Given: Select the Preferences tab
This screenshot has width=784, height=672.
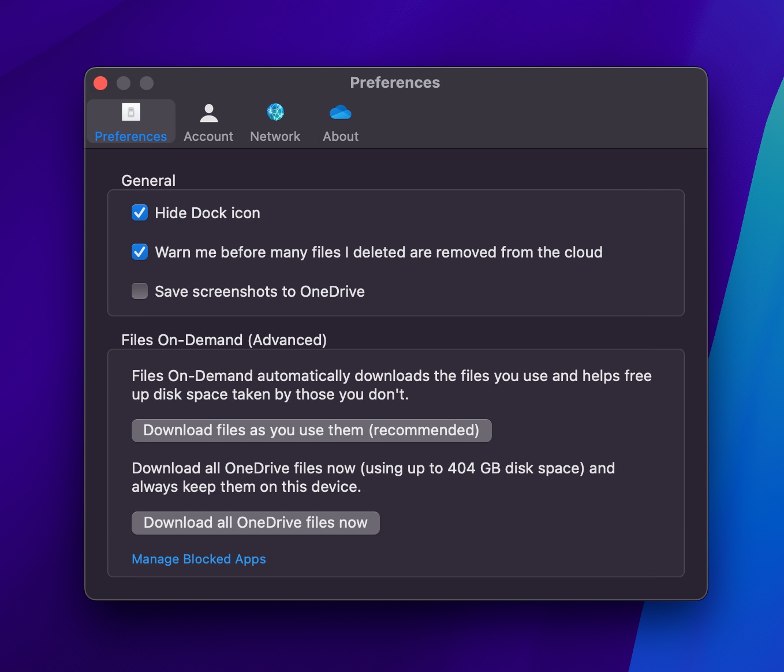Looking at the screenshot, I should pyautogui.click(x=130, y=121).
